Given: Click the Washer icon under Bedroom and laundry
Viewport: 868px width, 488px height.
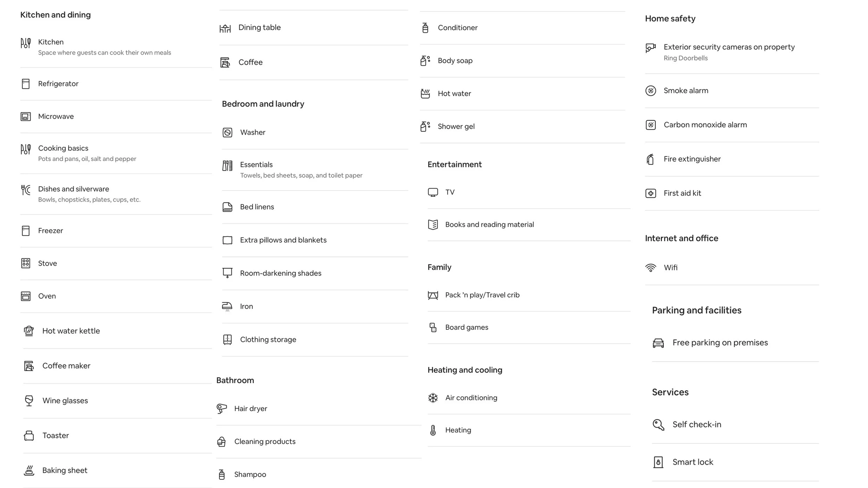Looking at the screenshot, I should tap(227, 132).
